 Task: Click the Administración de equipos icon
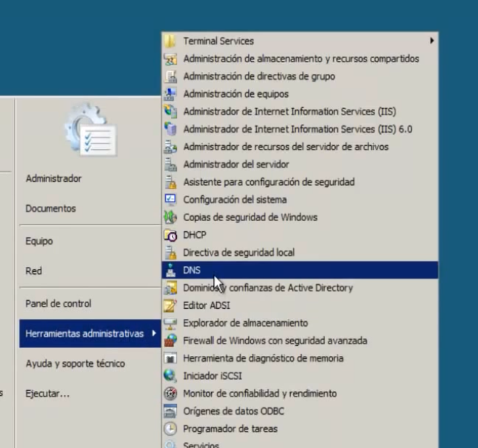170,94
